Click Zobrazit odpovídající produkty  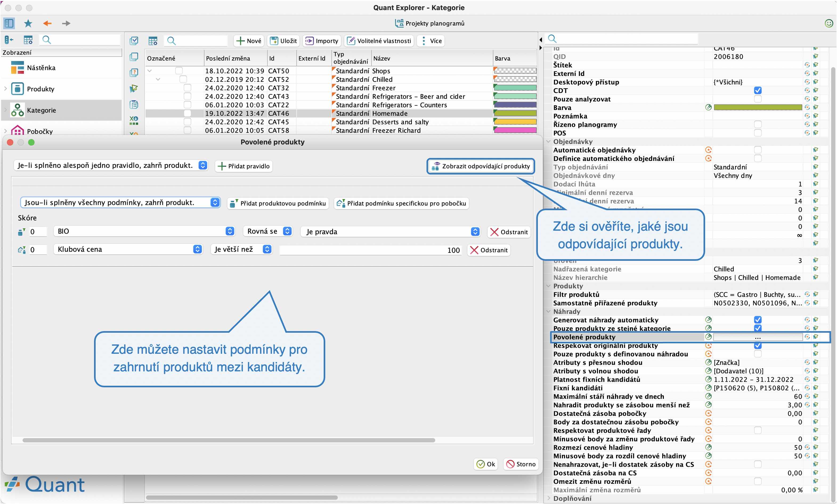(x=481, y=166)
